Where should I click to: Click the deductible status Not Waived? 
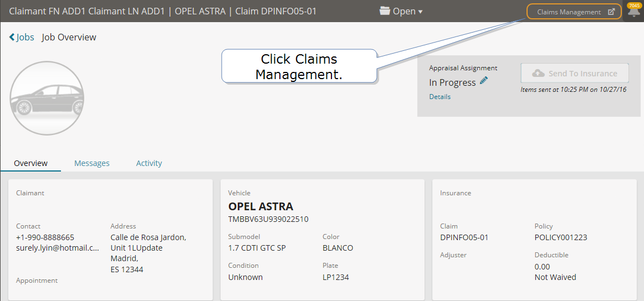(x=555, y=277)
